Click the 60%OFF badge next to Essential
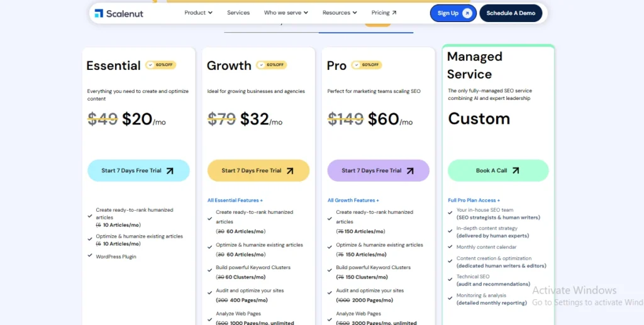Viewport: 644px width, 325px height. (x=160, y=65)
